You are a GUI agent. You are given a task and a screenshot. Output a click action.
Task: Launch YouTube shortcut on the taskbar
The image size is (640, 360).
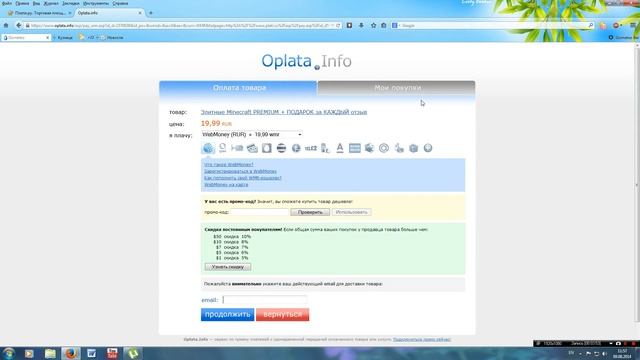tap(112, 353)
